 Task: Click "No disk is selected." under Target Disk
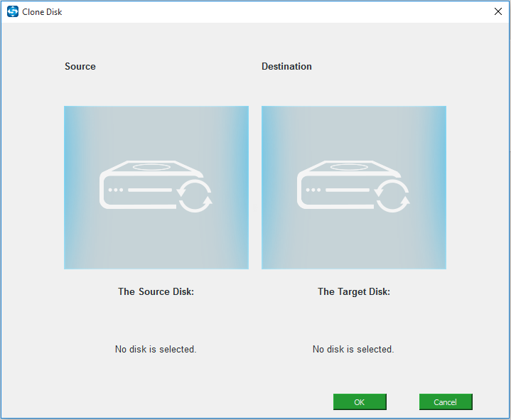[353, 350]
